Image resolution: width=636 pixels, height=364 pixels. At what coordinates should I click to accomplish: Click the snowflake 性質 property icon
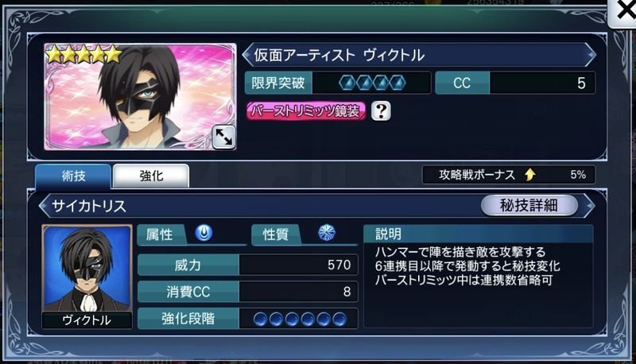click(x=327, y=233)
